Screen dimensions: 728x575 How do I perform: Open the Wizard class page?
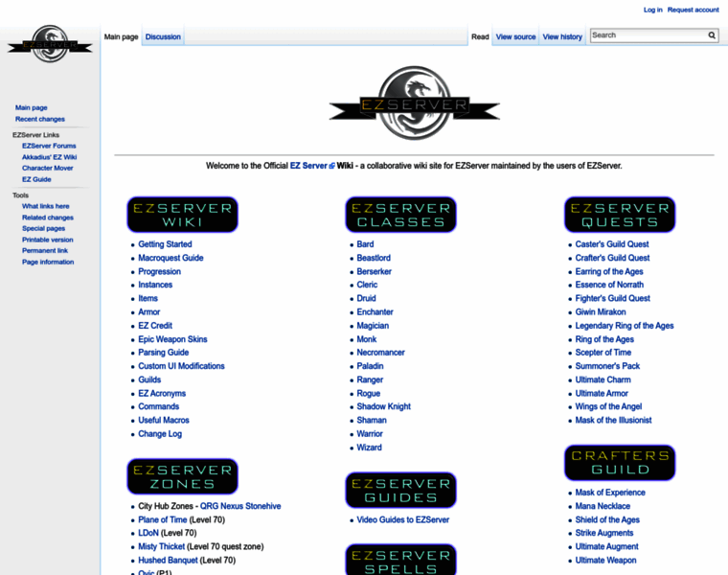coord(369,448)
